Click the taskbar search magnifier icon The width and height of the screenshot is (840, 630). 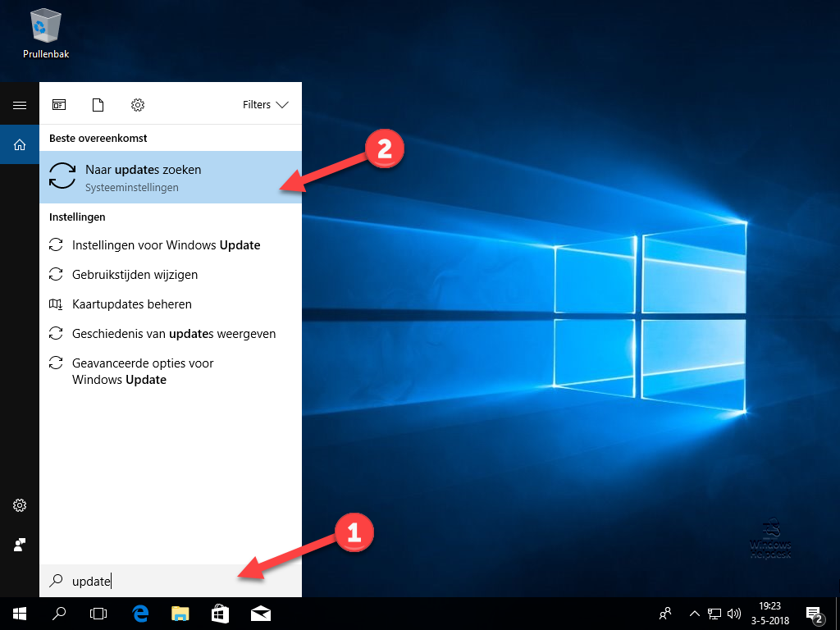point(59,614)
